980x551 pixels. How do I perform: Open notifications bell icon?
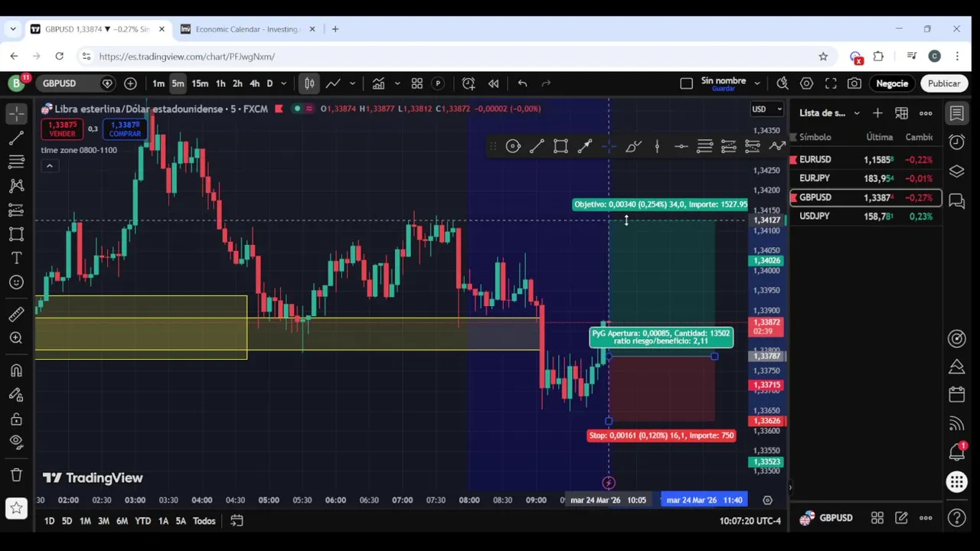(957, 452)
